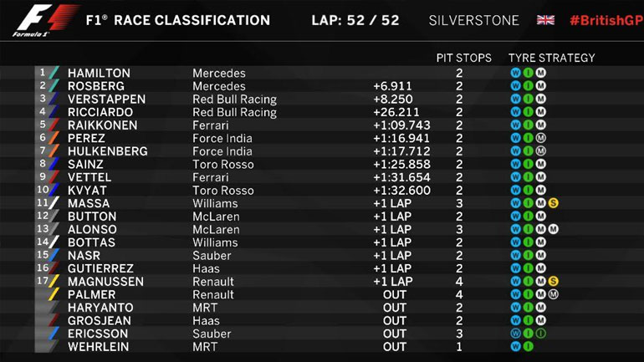
Task: Click Raikkonen's red Ferrari team stripe
Action: [55, 125]
